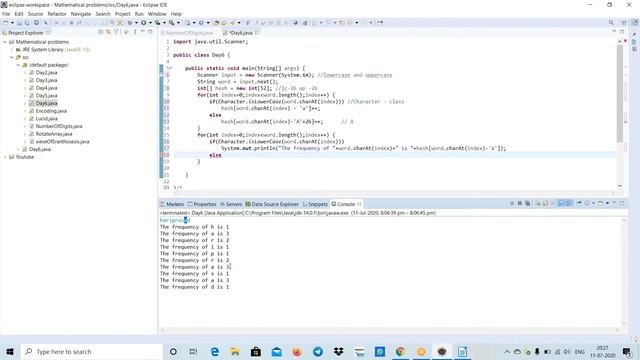This screenshot has width=640, height=360.
Task: Maximize the Console panel
Action: (622, 203)
